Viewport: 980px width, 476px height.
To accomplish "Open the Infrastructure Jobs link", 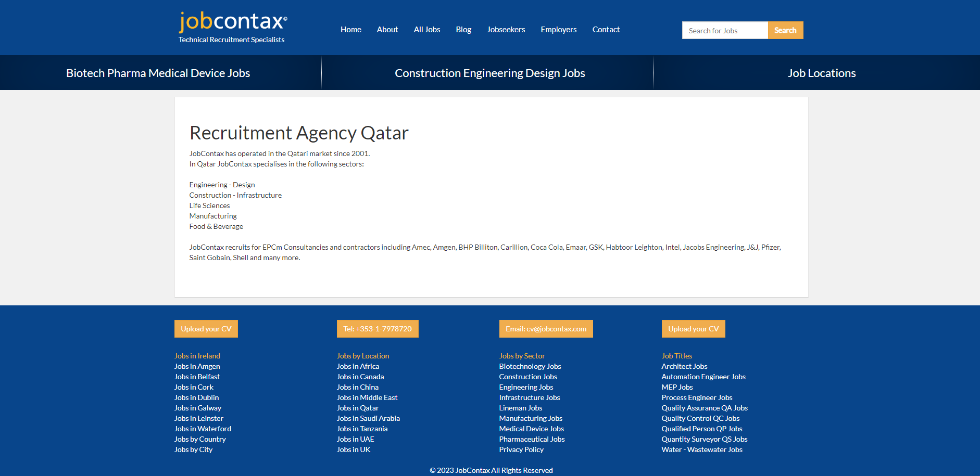I will tap(530, 397).
